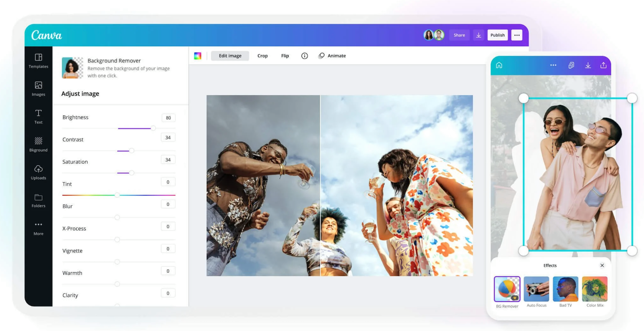Open the mobile three-dot options menu

click(553, 65)
